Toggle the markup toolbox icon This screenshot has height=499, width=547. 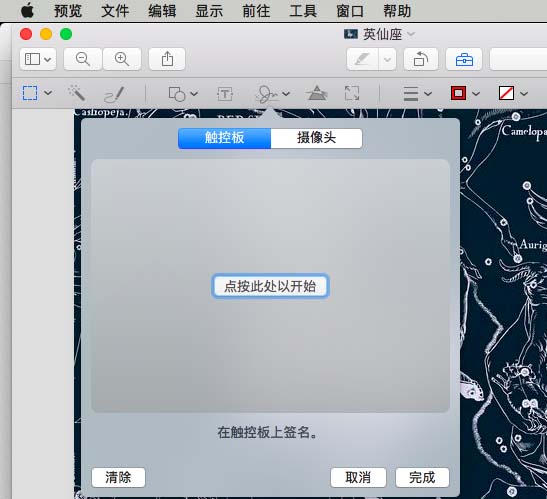click(x=464, y=59)
